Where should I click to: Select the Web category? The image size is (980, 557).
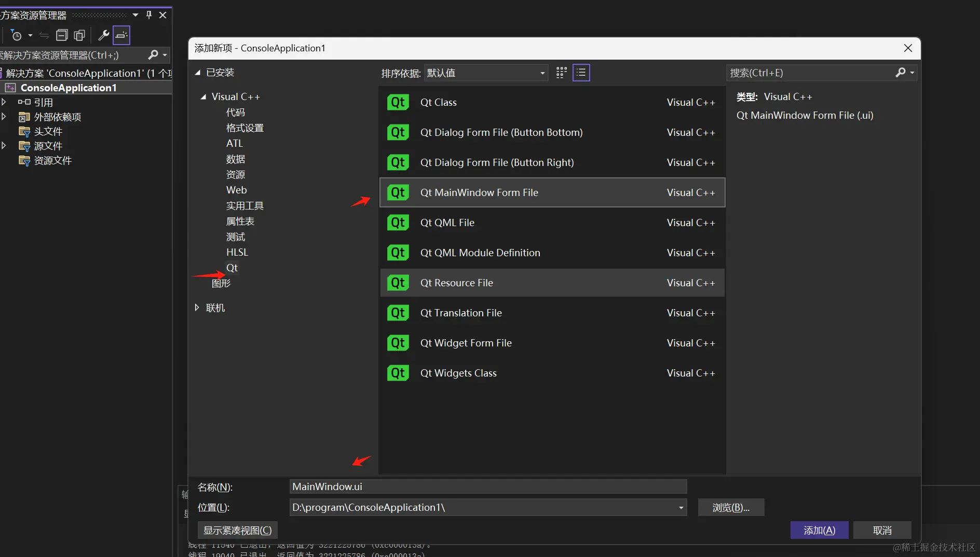[237, 190]
